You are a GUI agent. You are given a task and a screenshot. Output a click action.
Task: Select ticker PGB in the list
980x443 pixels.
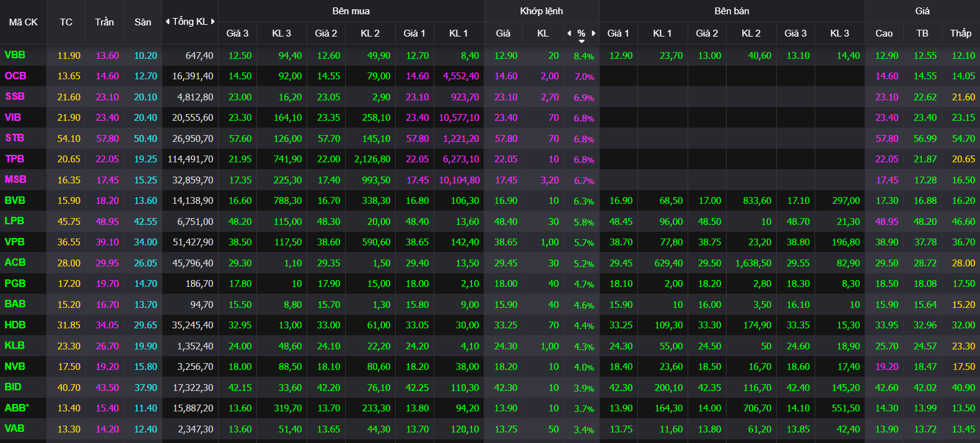15,284
